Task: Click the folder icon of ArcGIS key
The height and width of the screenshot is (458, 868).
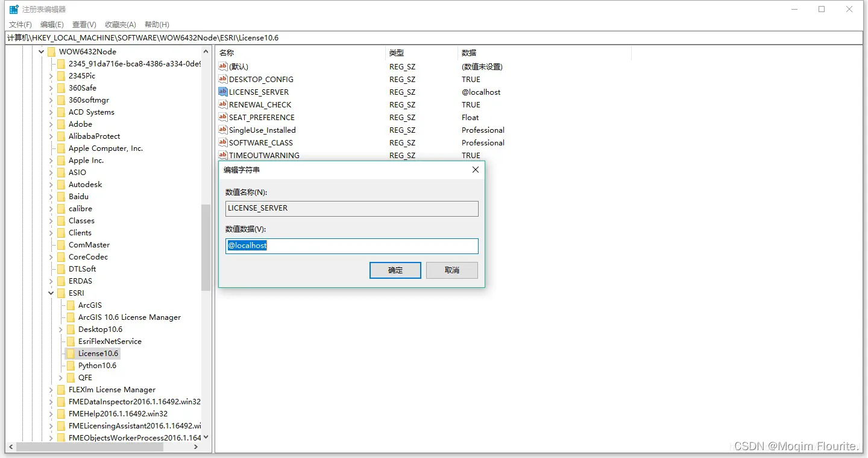Action: click(x=71, y=305)
